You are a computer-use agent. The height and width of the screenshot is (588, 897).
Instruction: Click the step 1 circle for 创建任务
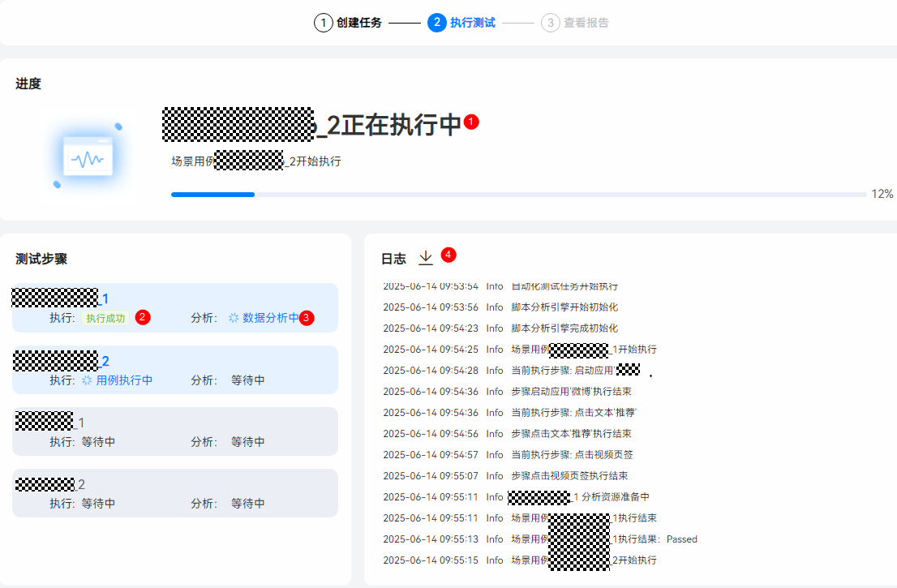323,23
